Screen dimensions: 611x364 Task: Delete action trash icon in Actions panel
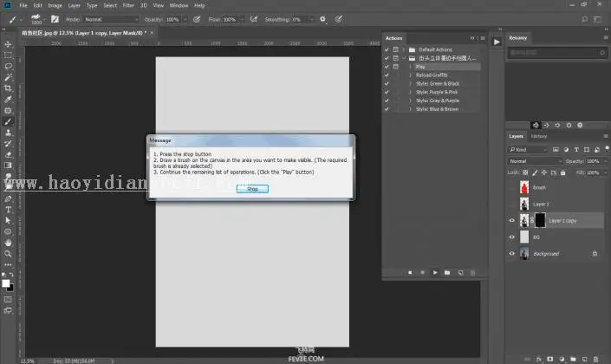pyautogui.click(x=472, y=273)
